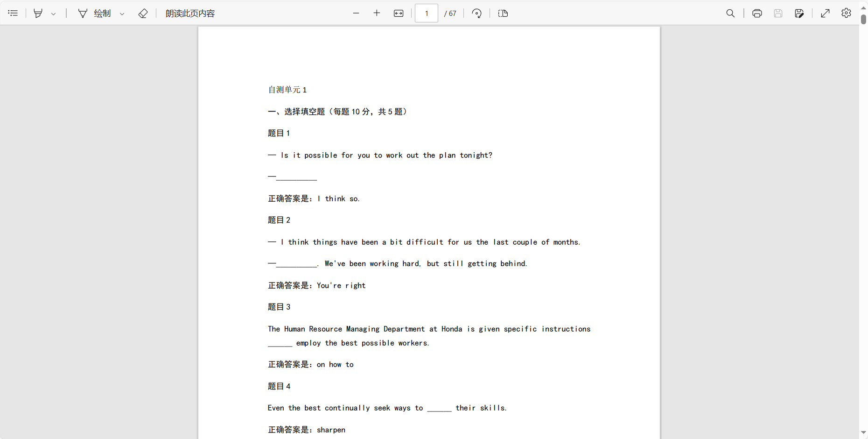Click the heading 自测单元 1
The height and width of the screenshot is (439, 868).
(287, 90)
